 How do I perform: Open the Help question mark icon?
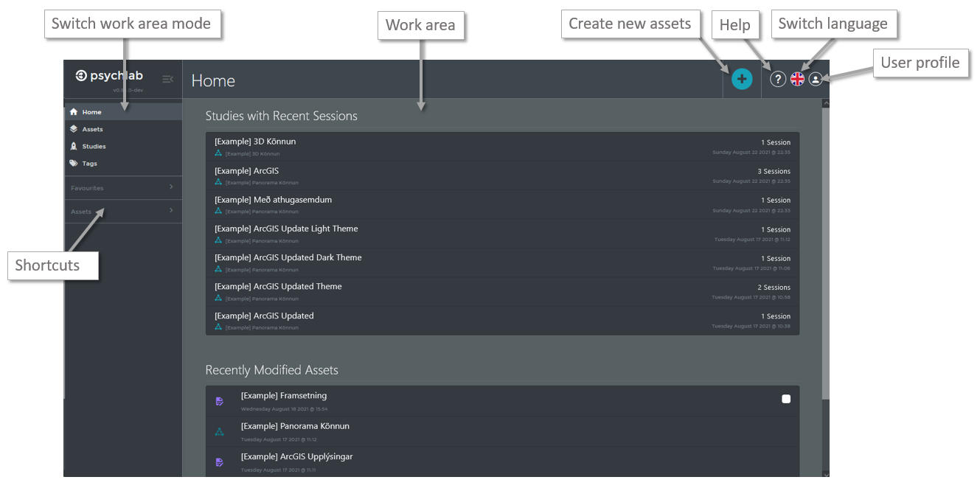tap(778, 80)
